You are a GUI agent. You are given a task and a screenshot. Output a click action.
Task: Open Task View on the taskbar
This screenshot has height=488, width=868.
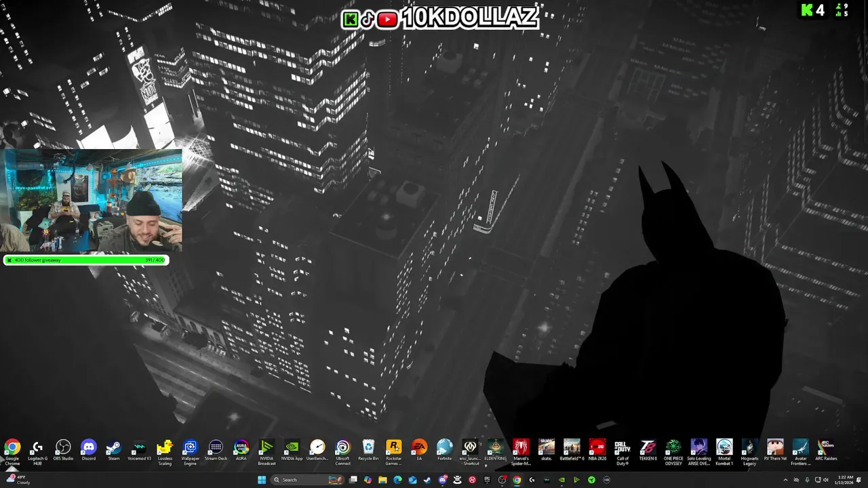coord(353,480)
